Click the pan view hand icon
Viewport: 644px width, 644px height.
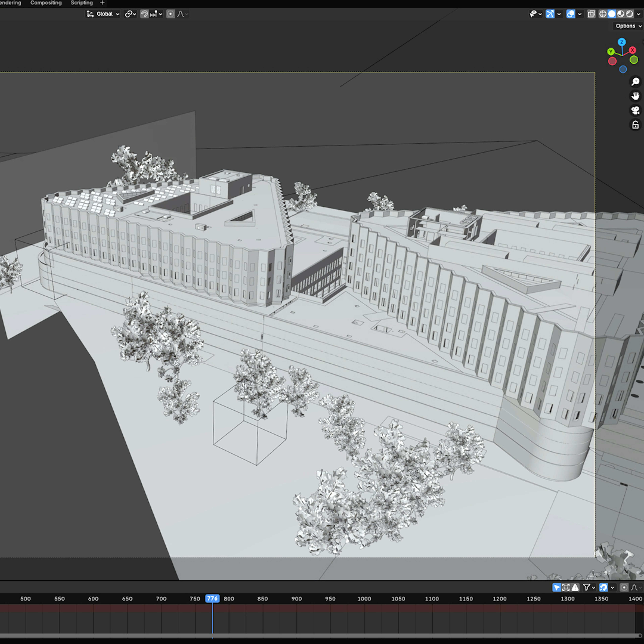pyautogui.click(x=635, y=96)
